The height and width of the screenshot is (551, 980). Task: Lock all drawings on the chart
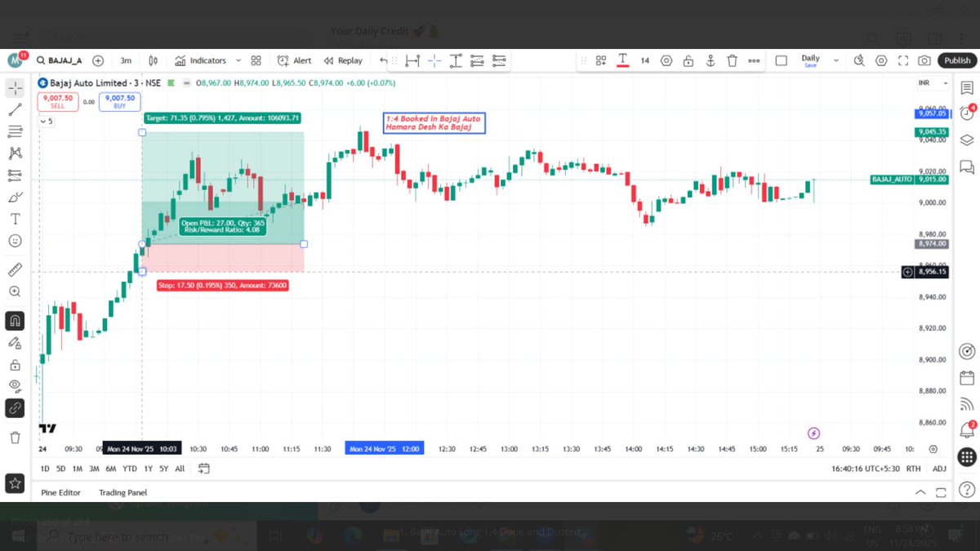[x=16, y=364]
